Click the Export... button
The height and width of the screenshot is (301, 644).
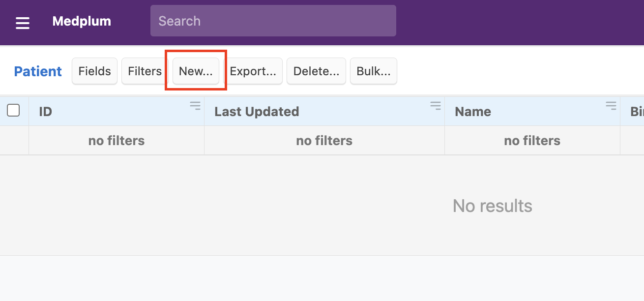coord(253,71)
